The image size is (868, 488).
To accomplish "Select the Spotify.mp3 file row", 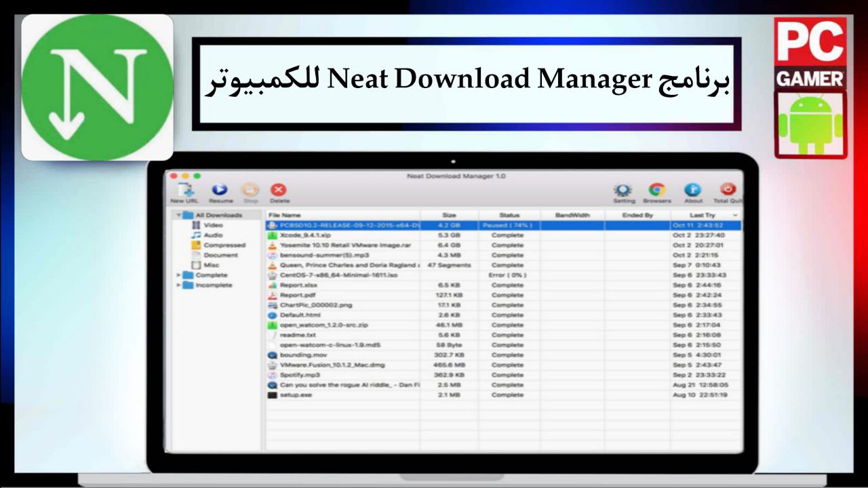I will [x=503, y=375].
